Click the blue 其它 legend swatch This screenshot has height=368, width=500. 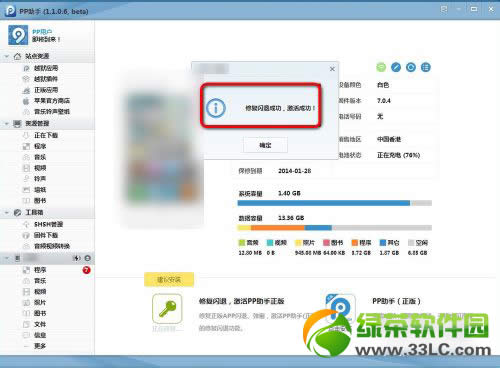tap(383, 243)
